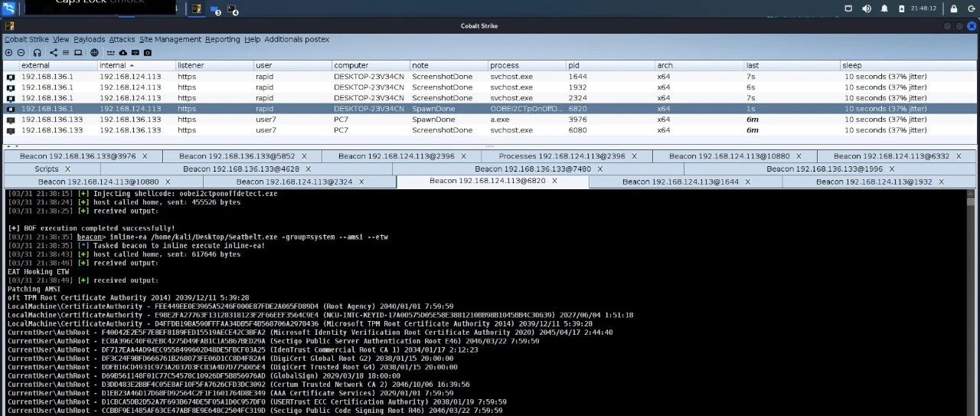Select the PC7 beacon row with pid 6080
Image resolution: width=980 pixels, height=416 pixels.
click(x=490, y=130)
